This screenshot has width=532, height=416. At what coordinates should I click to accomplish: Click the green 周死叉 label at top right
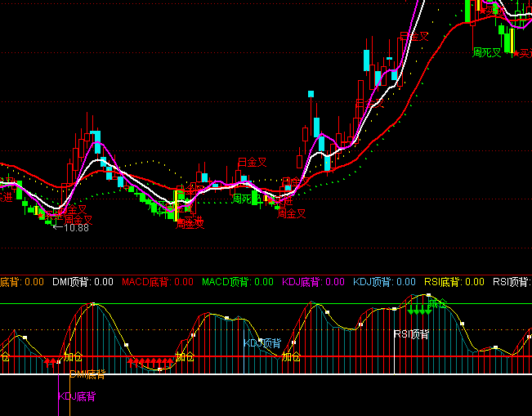[x=487, y=51]
